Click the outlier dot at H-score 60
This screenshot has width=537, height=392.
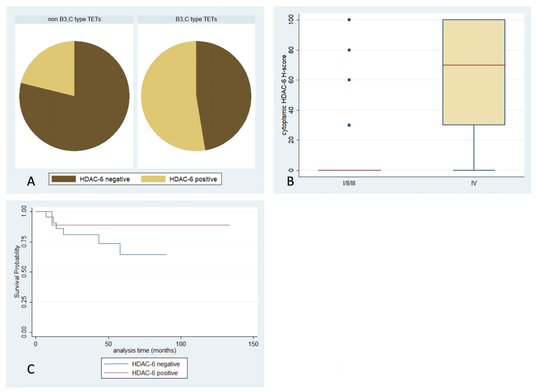tap(349, 80)
